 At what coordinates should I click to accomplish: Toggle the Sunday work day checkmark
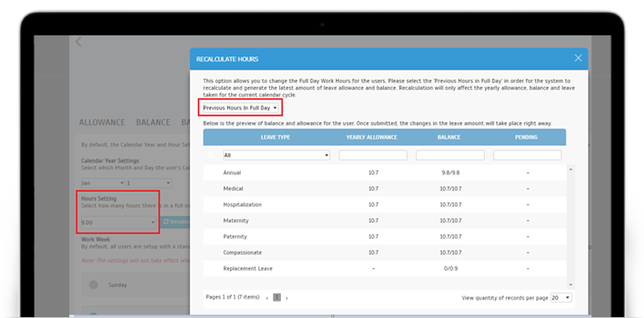(x=93, y=284)
